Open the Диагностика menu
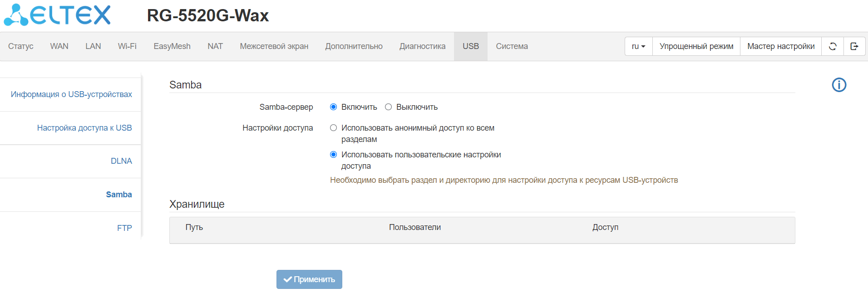 [x=422, y=46]
